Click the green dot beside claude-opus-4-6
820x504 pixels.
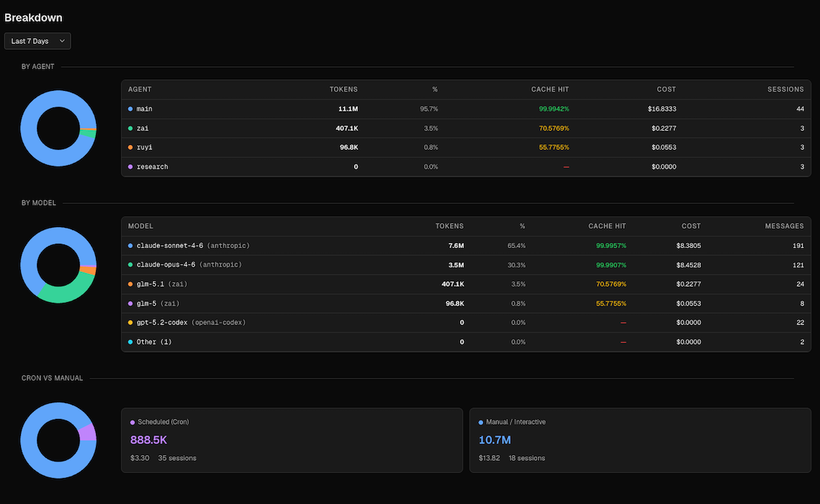pos(131,265)
